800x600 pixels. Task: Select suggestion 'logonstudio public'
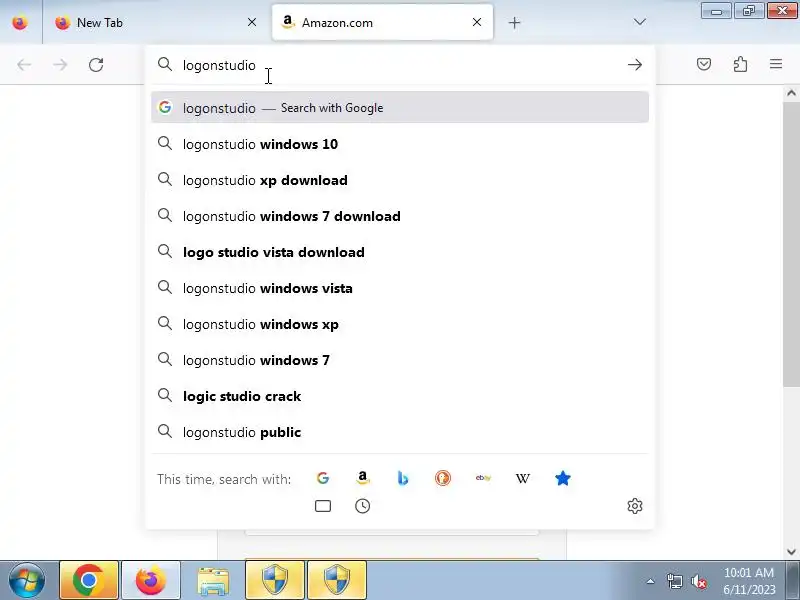tap(400, 432)
